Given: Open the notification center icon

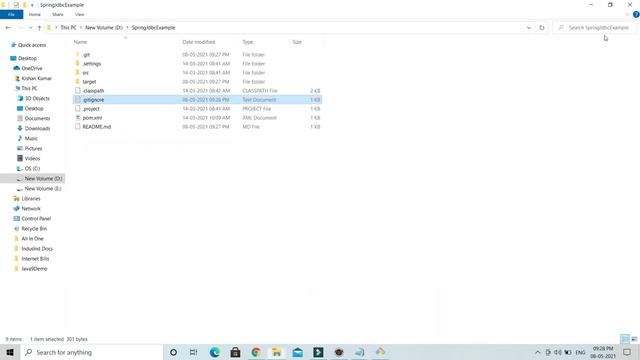Looking at the screenshot, I should point(627,352).
